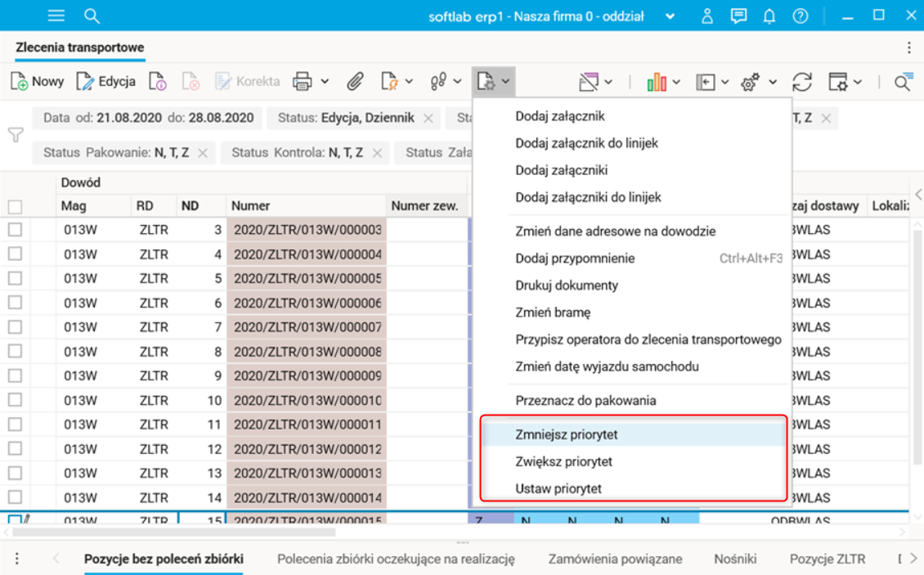This screenshot has height=575, width=924.
Task: Switch to Zamówienia powiązane tab
Action: coord(615,559)
